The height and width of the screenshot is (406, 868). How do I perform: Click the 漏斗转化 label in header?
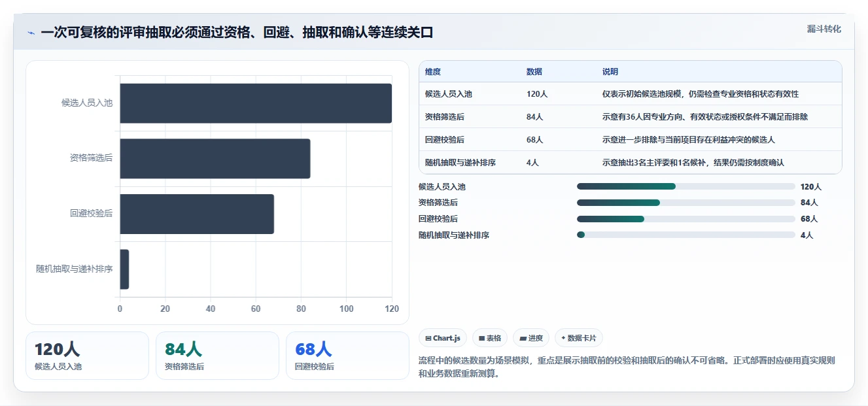824,29
